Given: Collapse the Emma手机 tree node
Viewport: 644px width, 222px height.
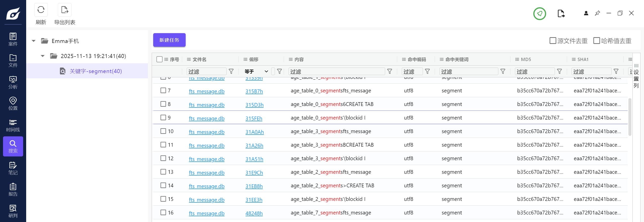Looking at the screenshot, I should point(34,41).
